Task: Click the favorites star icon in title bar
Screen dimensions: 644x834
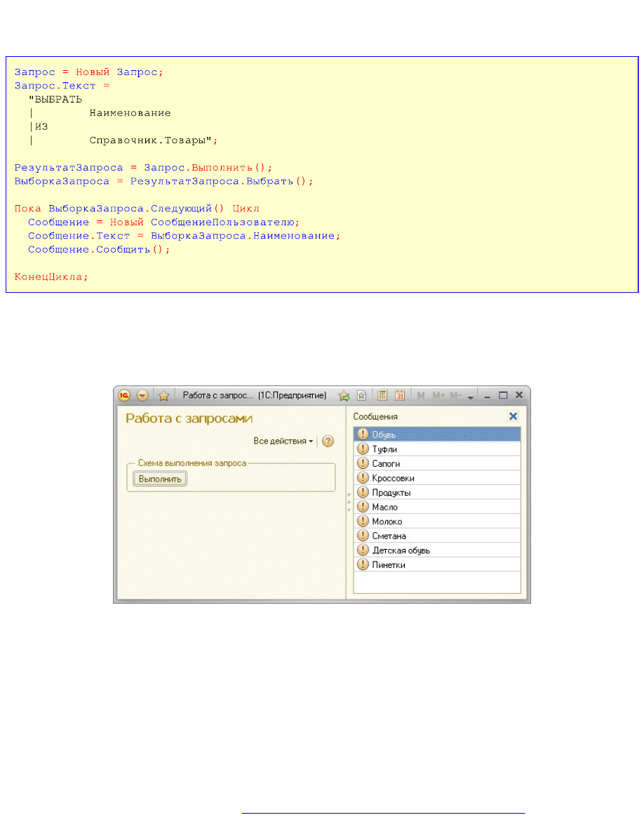Action: (x=163, y=395)
